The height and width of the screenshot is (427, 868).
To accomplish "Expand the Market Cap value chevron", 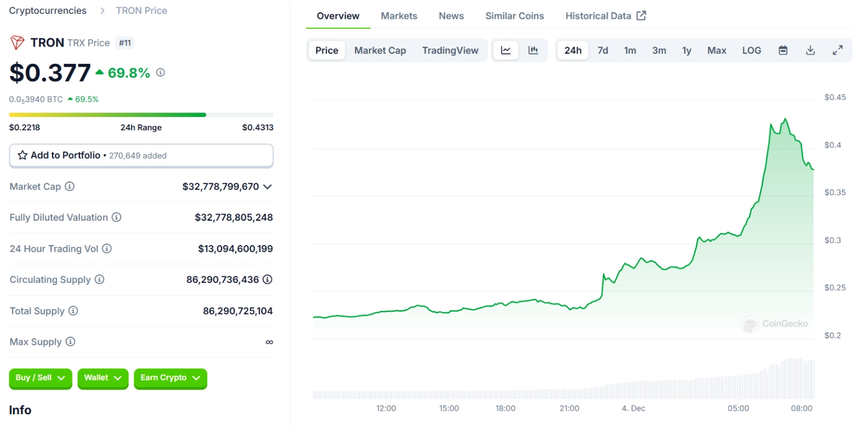I will (268, 186).
